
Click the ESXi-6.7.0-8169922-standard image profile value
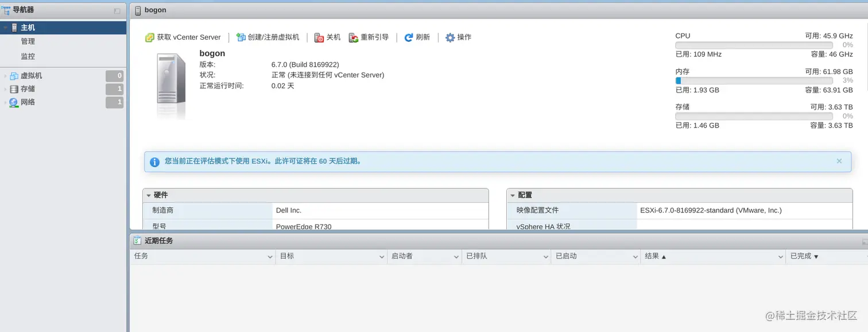[711, 211]
